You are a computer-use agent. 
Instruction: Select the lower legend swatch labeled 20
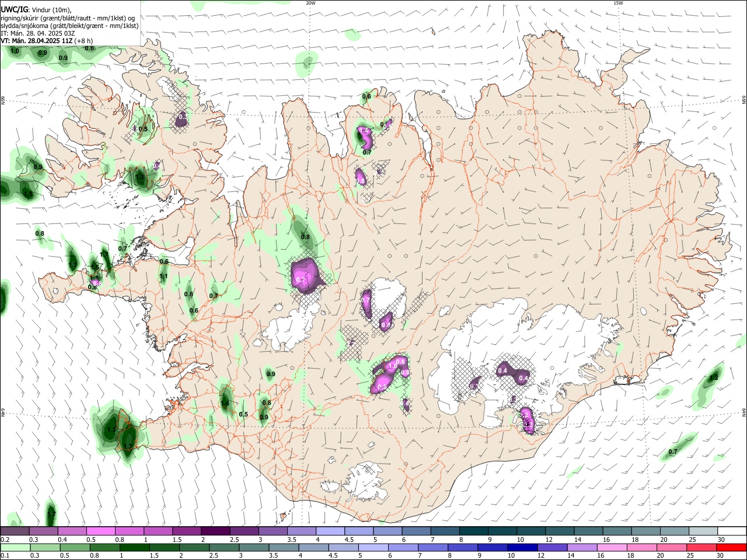tap(672, 547)
